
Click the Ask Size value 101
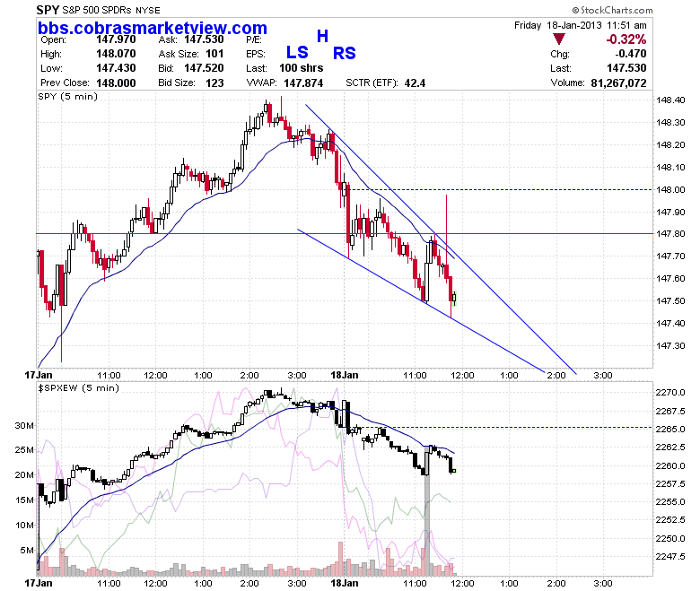click(x=214, y=54)
